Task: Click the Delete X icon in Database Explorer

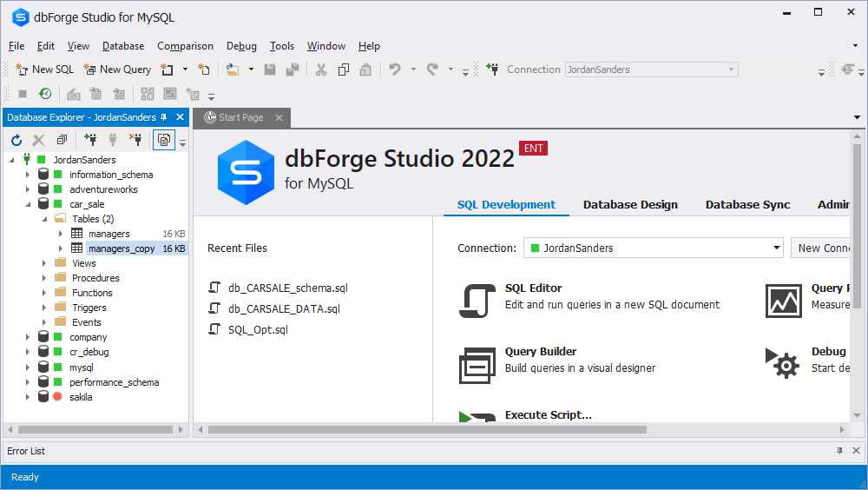Action: [39, 140]
